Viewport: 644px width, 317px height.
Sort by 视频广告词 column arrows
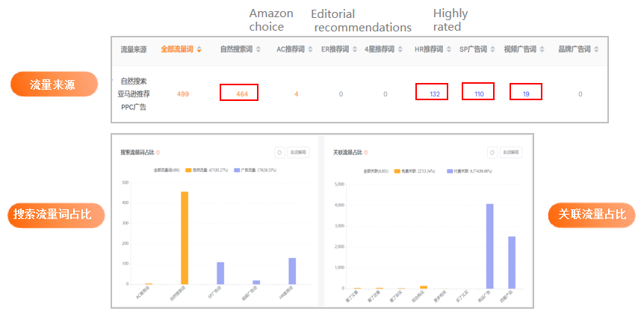(x=542, y=49)
